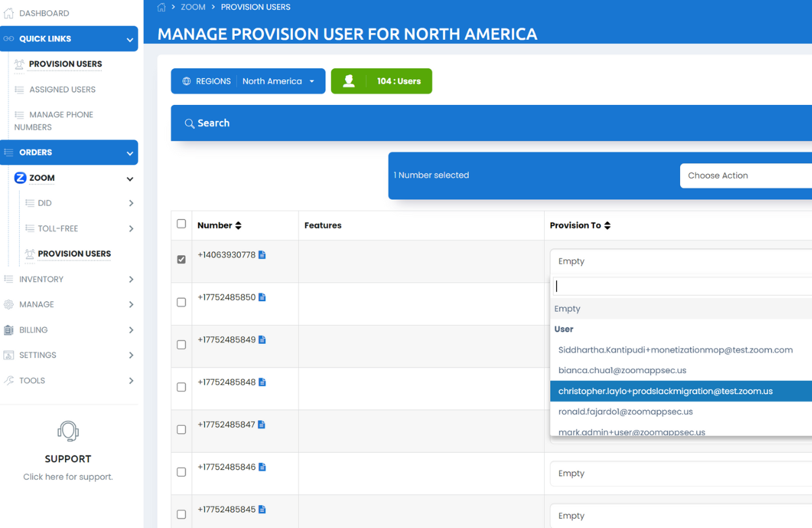Toggle the select-all header checkbox
812x528 pixels.
pyautogui.click(x=181, y=224)
